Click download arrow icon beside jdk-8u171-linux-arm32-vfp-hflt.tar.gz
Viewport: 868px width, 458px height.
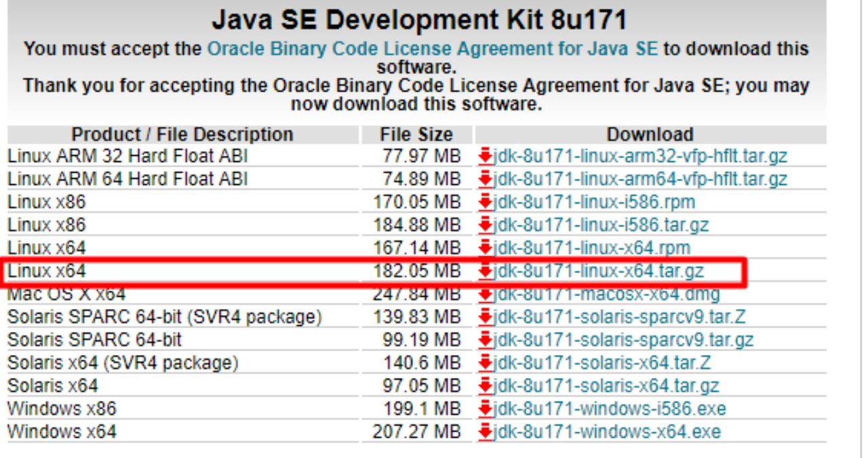(485, 157)
